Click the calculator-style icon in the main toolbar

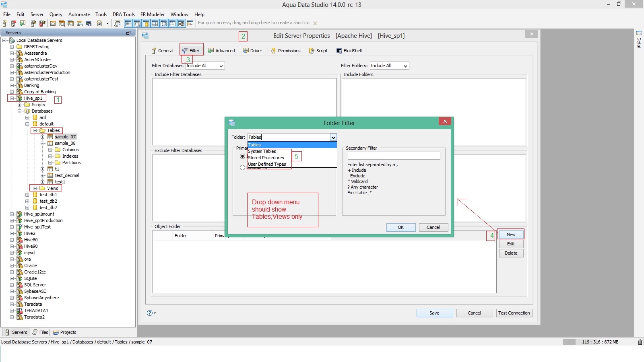pyautogui.click(x=118, y=23)
